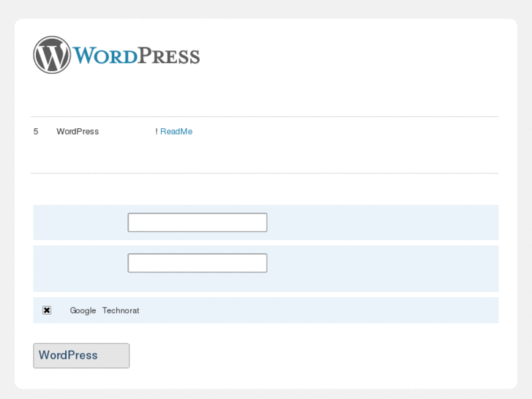
Task: Click the WordPress install button
Action: click(x=81, y=356)
